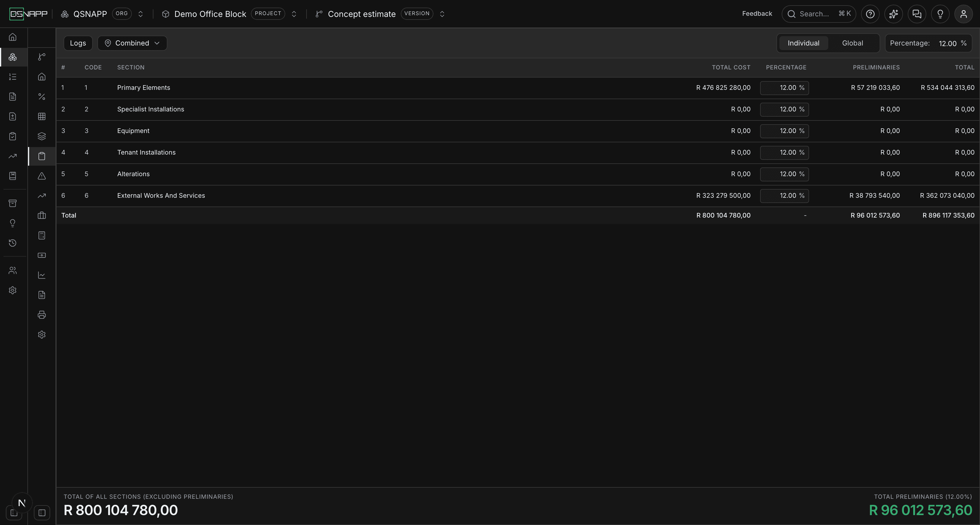Expand the Demo Office Block project switcher
The width and height of the screenshot is (980, 525).
[294, 14]
